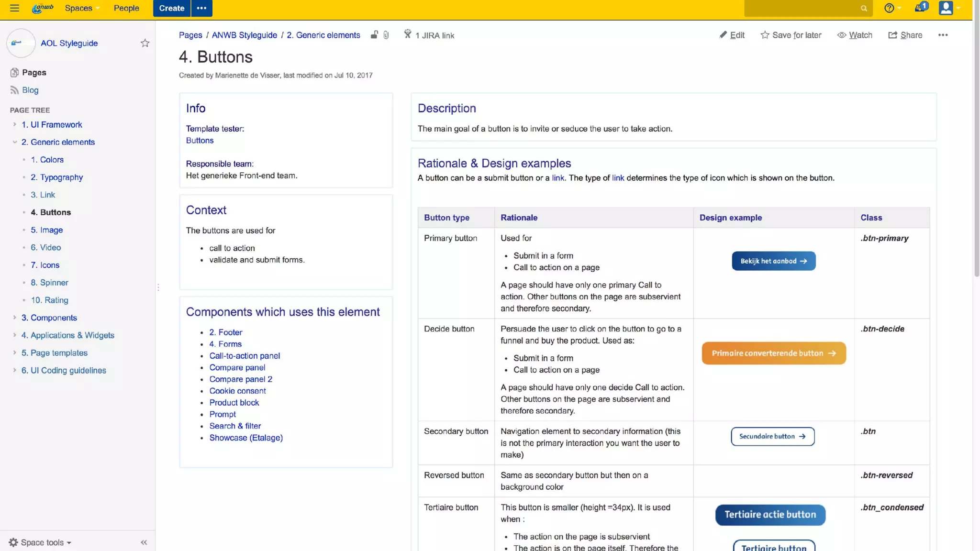Collapse the 2. Generic elements tree node
The width and height of the screenshot is (980, 551).
coord(14,142)
